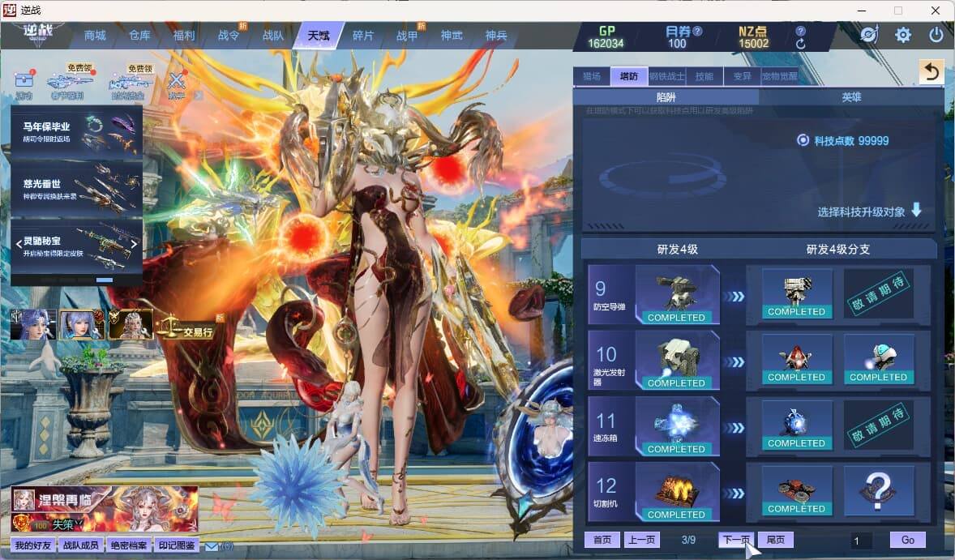The height and width of the screenshot is (560, 955).
Task: Switch to the 技能 tab
Action: point(704,76)
